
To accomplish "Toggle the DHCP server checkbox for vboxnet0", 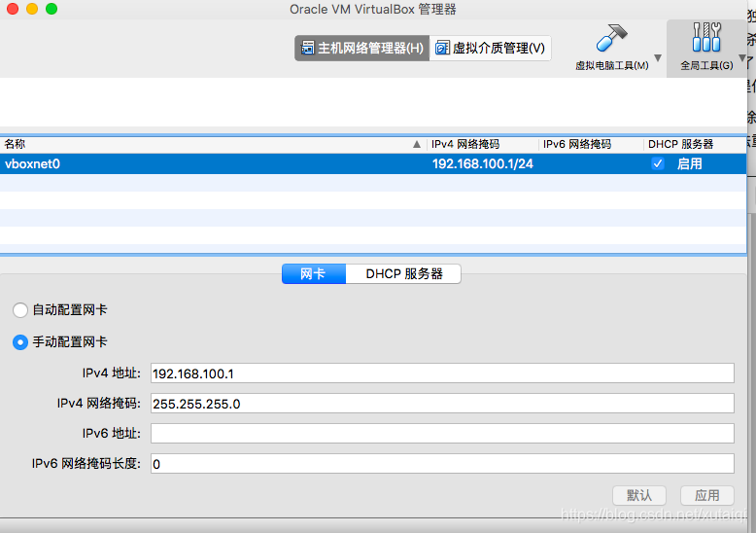I will click(658, 163).
